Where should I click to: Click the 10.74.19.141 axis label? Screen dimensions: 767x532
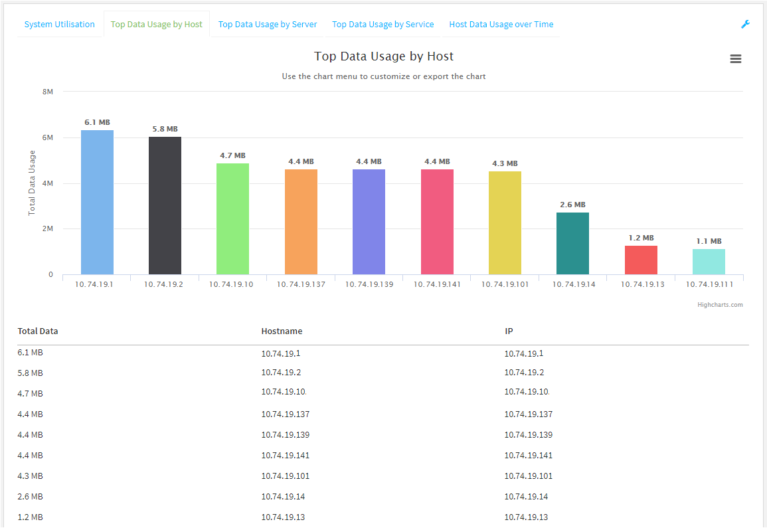[x=437, y=283]
